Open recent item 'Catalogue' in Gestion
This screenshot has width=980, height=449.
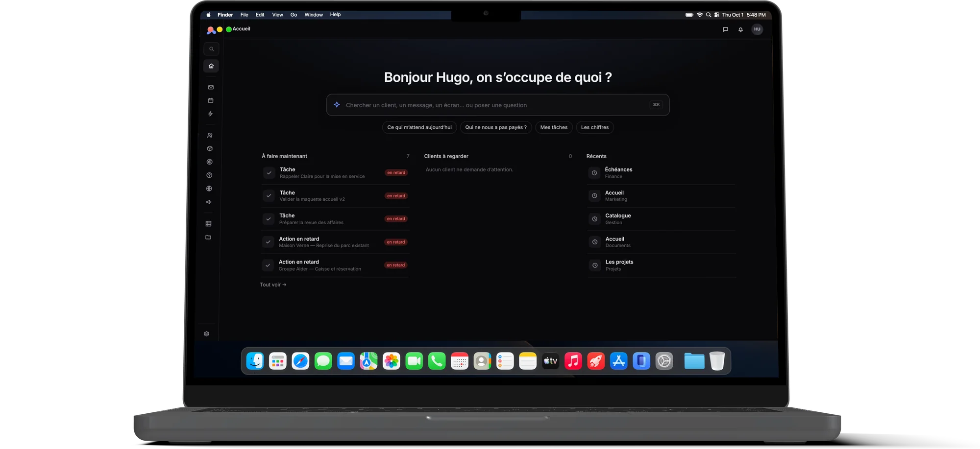661,219
